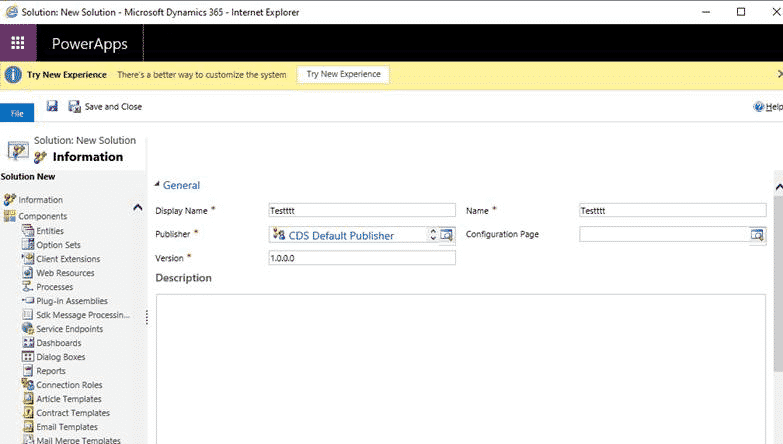Screen dimensions: 783x444
Task: Collapse the General section
Action: (157, 185)
